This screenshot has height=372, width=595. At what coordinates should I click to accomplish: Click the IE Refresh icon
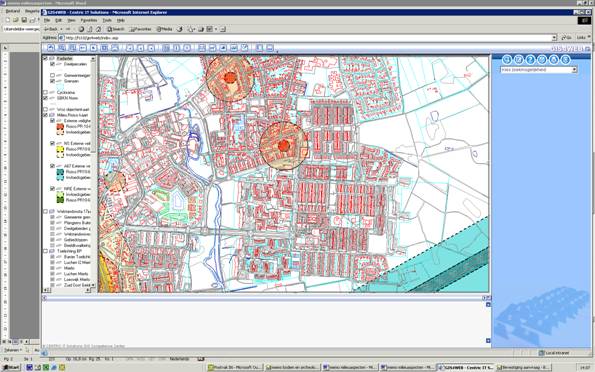pyautogui.click(x=90, y=29)
